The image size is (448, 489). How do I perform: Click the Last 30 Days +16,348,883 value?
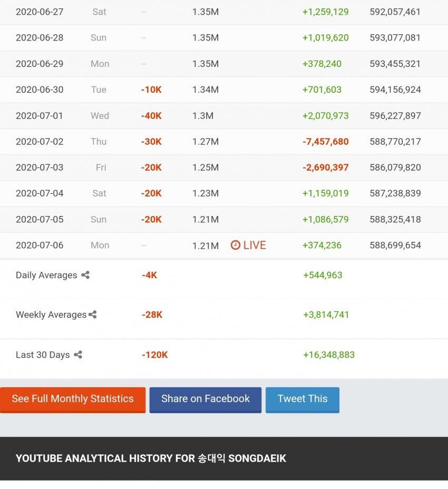point(328,355)
